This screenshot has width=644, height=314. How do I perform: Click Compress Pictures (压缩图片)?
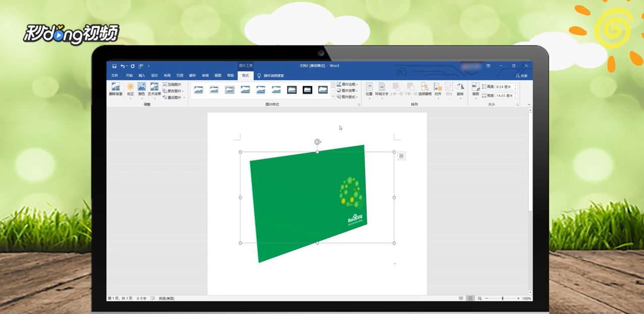pyautogui.click(x=172, y=85)
